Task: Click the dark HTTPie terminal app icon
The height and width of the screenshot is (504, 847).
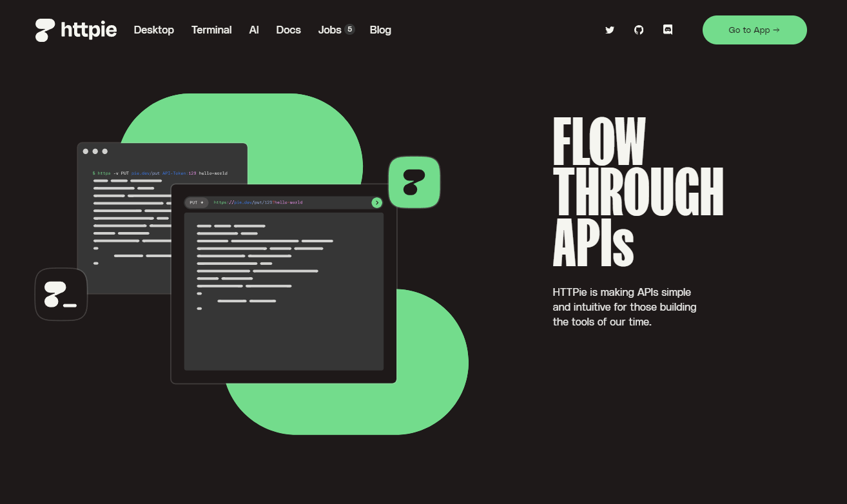Action: 61,295
